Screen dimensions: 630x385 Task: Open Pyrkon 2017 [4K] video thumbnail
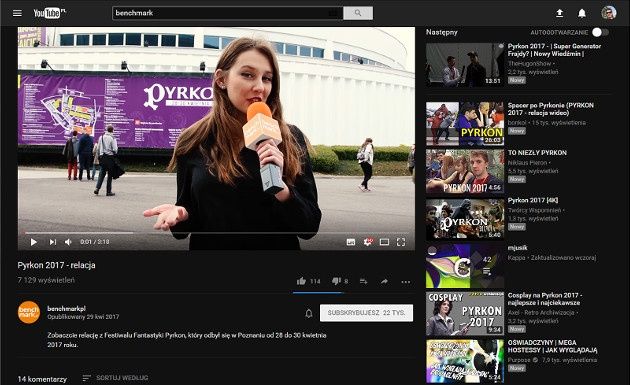(465, 219)
